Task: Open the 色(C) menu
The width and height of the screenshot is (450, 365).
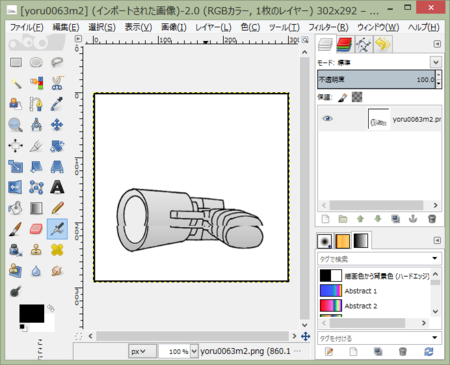Action: (x=250, y=27)
